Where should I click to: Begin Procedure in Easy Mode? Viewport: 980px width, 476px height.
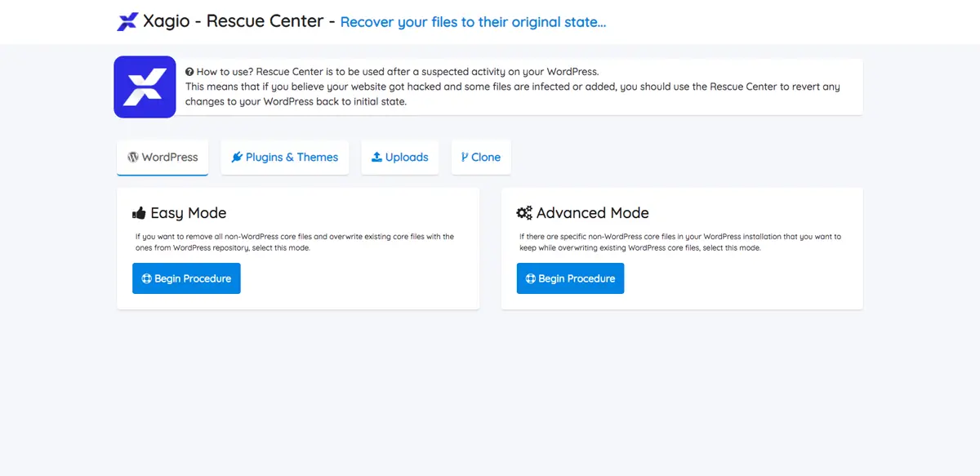[x=186, y=278]
